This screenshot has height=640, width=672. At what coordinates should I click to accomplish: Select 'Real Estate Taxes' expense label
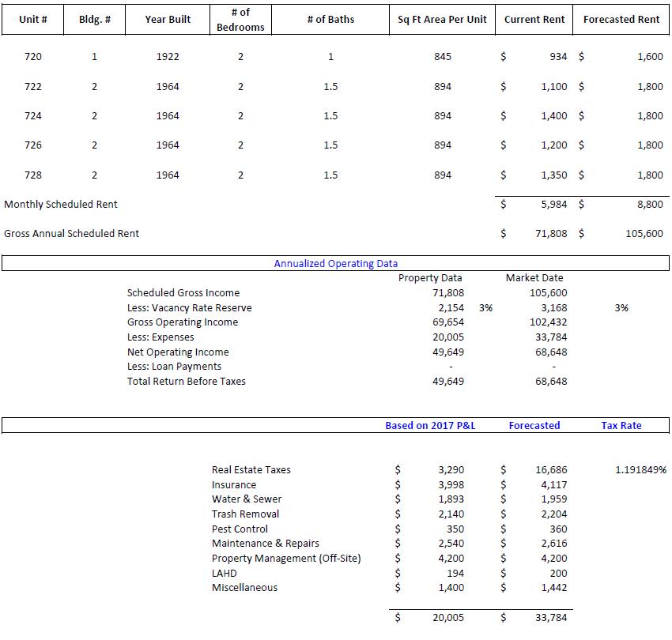tap(251, 470)
